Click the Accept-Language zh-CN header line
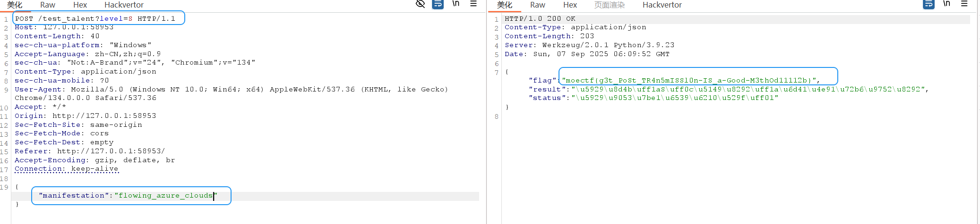Screen dimensions: 980x224 click(x=87, y=54)
